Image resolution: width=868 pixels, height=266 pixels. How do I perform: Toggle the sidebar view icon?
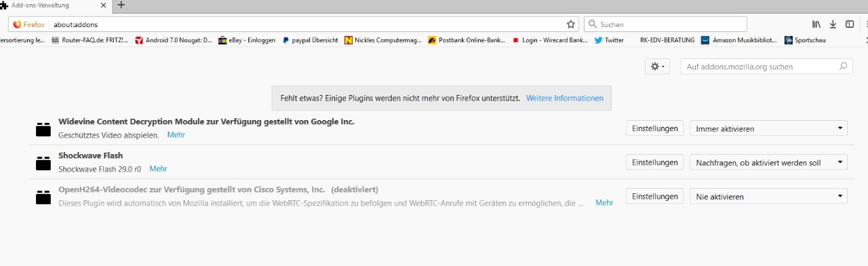point(849,24)
